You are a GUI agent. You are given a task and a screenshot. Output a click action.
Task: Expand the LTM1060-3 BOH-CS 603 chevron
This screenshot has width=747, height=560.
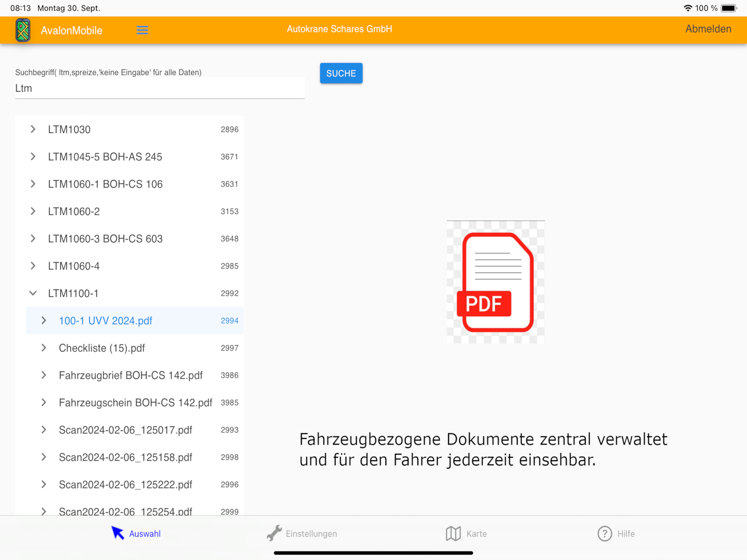point(33,239)
